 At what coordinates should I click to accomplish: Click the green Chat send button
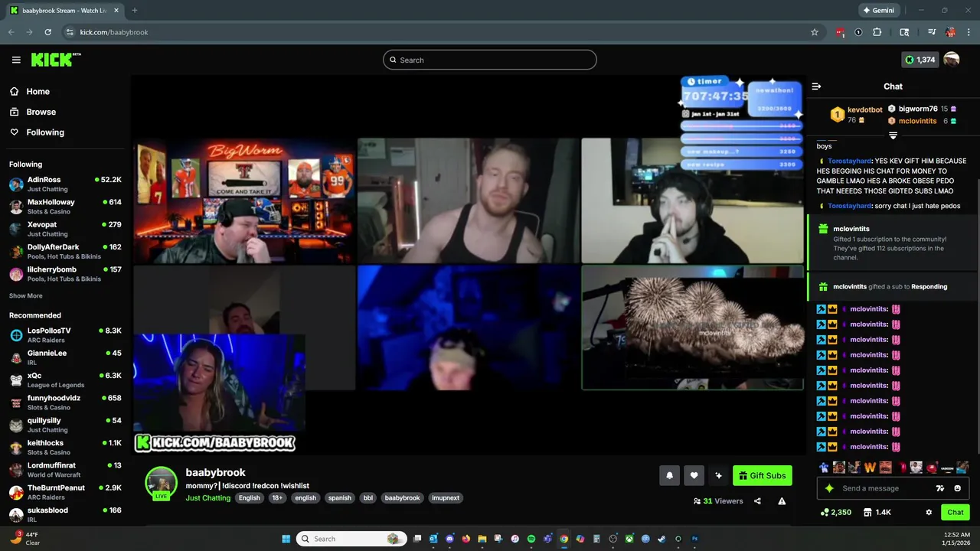click(955, 512)
